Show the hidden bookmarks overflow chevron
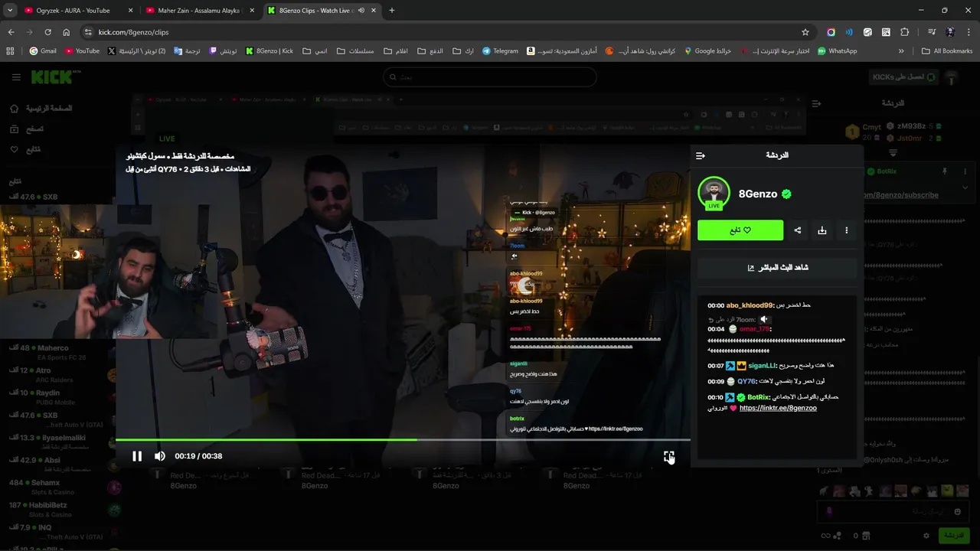The height and width of the screenshot is (551, 980). (901, 51)
